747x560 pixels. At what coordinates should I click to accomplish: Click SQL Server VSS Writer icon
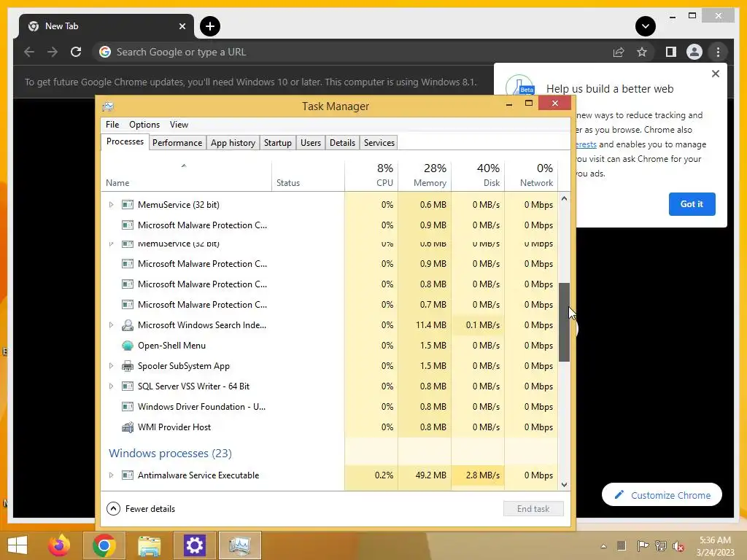[127, 386]
